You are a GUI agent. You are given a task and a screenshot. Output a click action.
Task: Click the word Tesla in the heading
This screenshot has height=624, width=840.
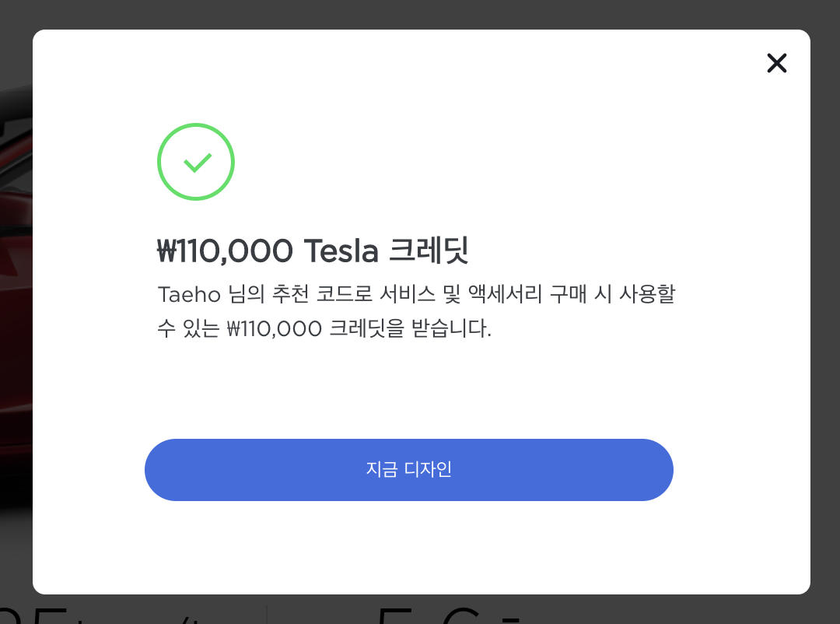pos(341,251)
